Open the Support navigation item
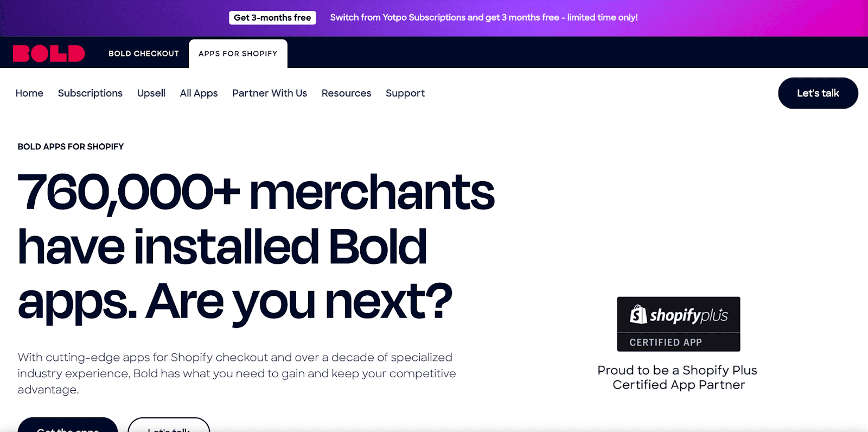Image resolution: width=868 pixels, height=432 pixels. tap(405, 93)
